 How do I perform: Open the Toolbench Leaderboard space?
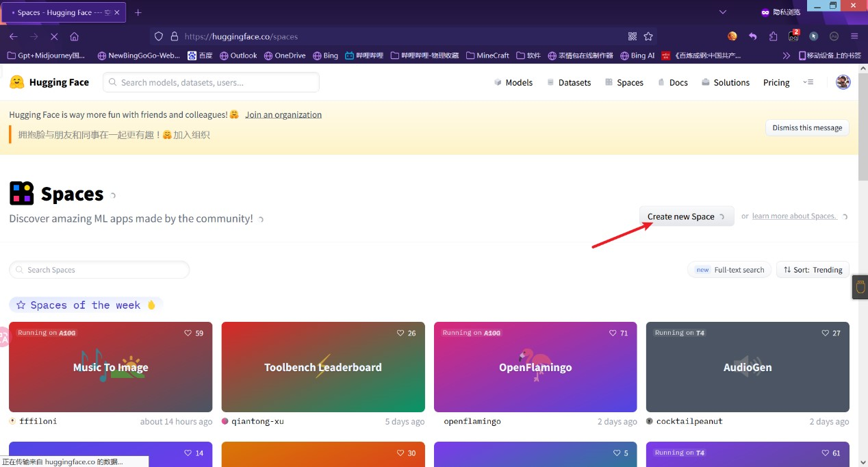pos(323,367)
